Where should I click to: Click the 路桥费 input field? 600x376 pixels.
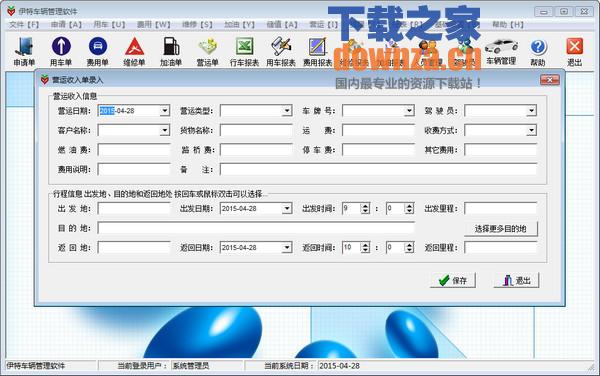pos(256,150)
